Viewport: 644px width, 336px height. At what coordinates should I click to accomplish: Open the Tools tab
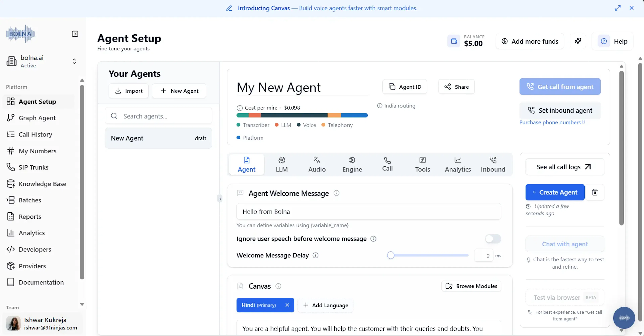pos(422,164)
